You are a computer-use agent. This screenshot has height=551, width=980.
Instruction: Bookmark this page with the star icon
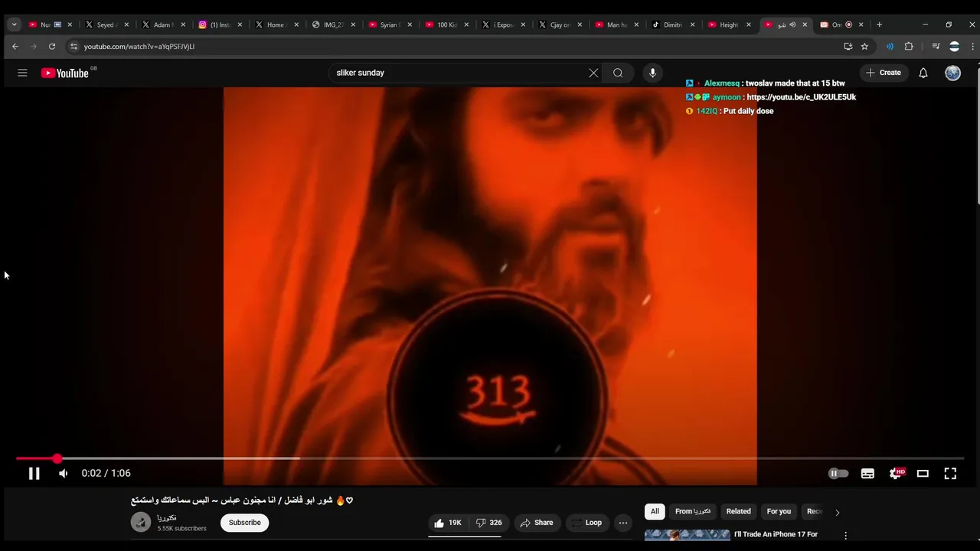point(865,47)
